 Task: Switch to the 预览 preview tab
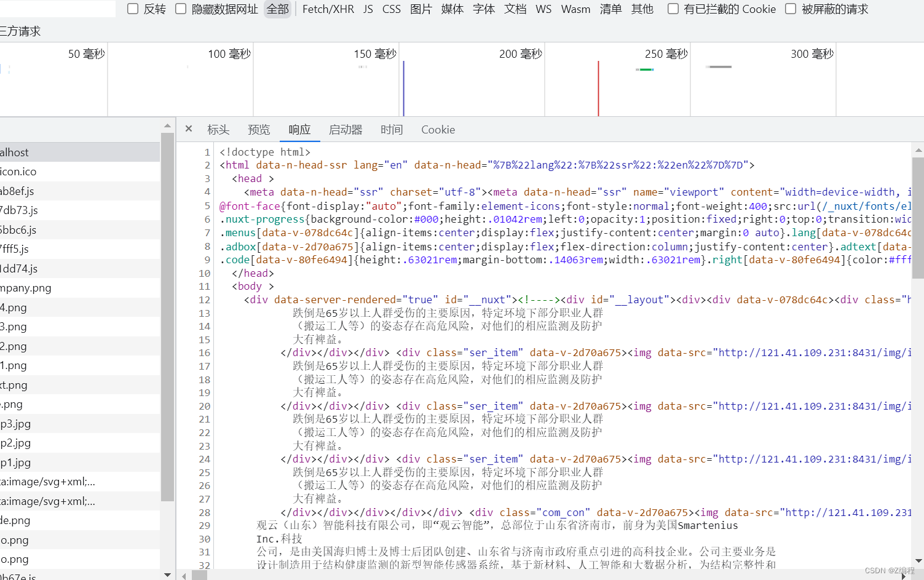(259, 130)
